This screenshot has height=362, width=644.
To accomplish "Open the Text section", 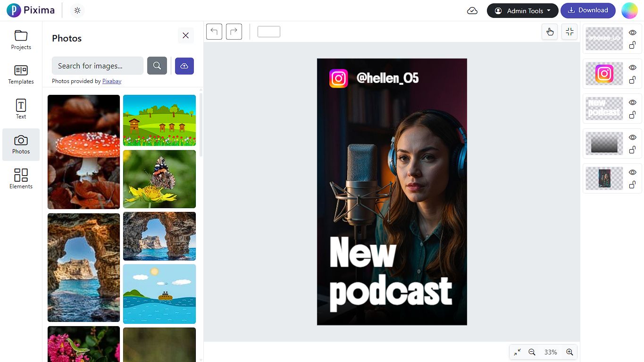I will [x=21, y=109].
